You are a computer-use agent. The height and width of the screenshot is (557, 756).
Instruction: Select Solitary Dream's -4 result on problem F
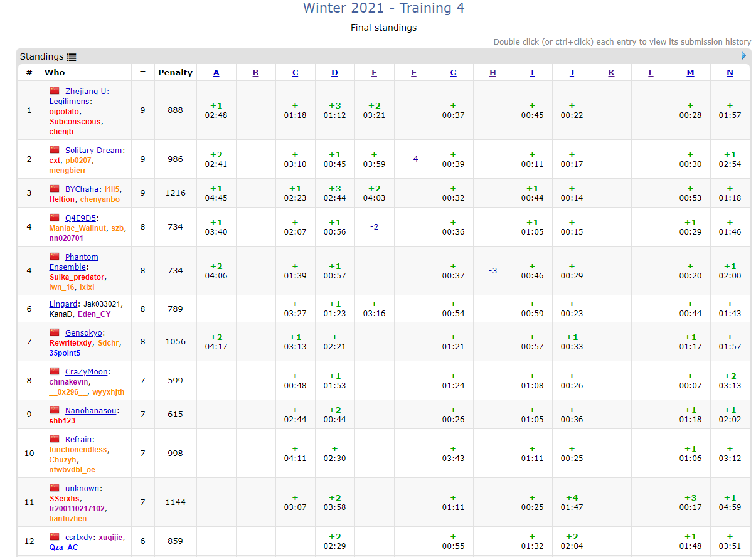(413, 159)
